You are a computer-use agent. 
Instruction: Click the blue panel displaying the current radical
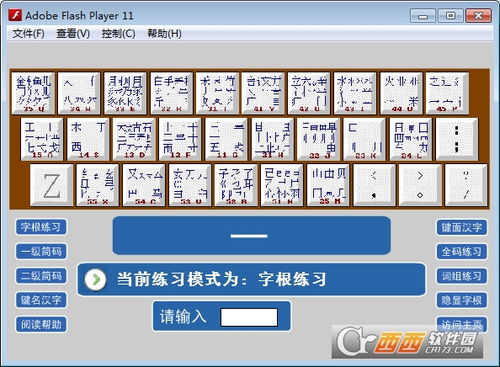[x=252, y=236]
